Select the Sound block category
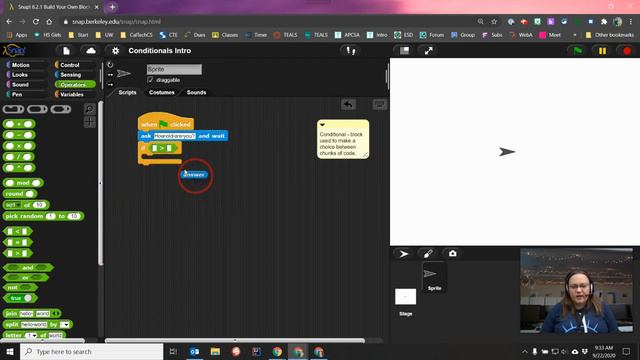This screenshot has width=640, height=360. (x=25, y=84)
